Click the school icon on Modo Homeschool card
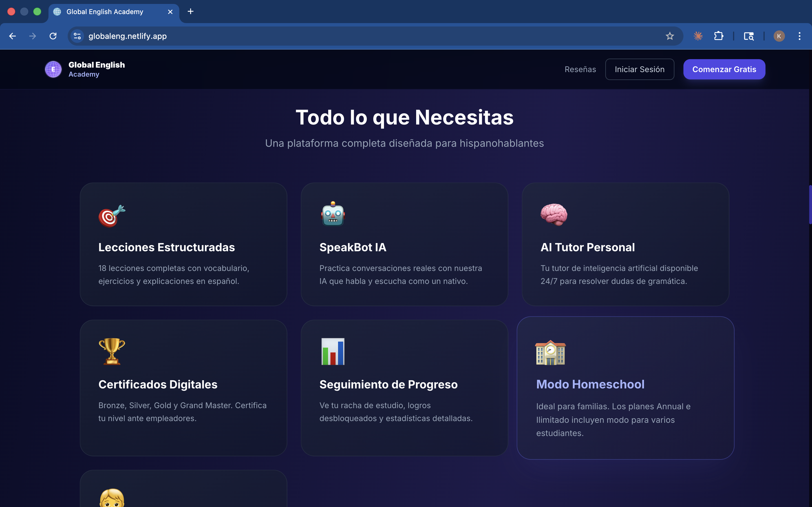The height and width of the screenshot is (507, 812). 551,352
